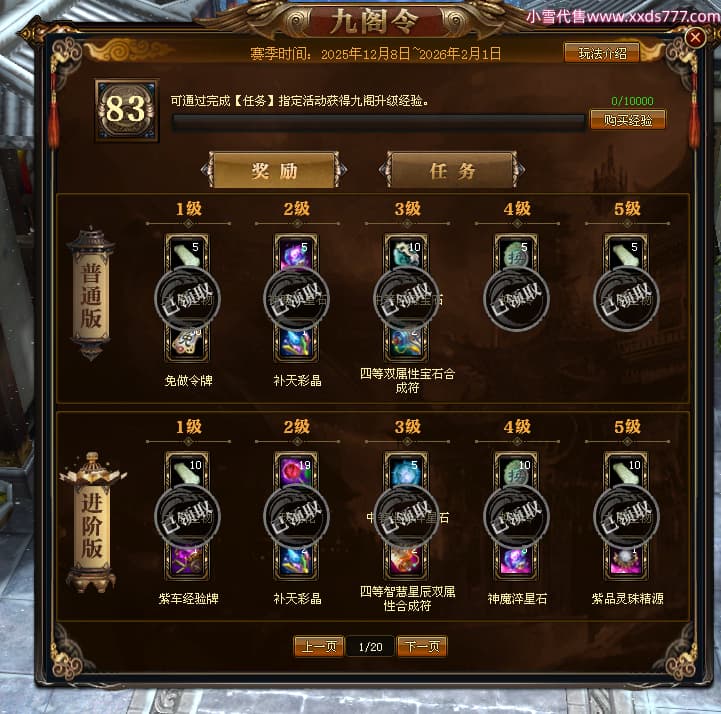Select 四等智慧星辰双属性合成符 icon
This screenshot has width=721, height=714.
point(406,561)
